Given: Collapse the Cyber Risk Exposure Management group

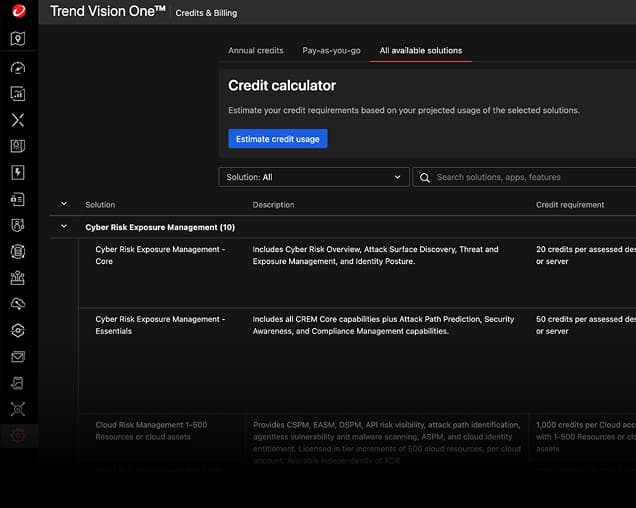Looking at the screenshot, I should (x=65, y=227).
